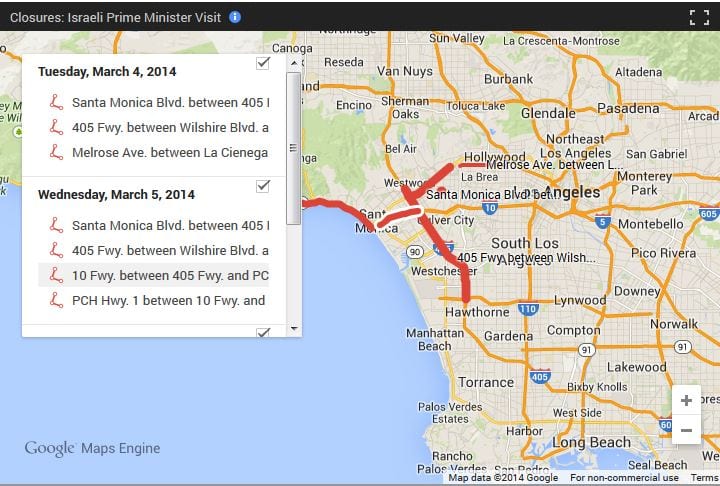The height and width of the screenshot is (486, 720).
Task: Toggle the partially visible third layer checkbox
Action: tap(263, 332)
